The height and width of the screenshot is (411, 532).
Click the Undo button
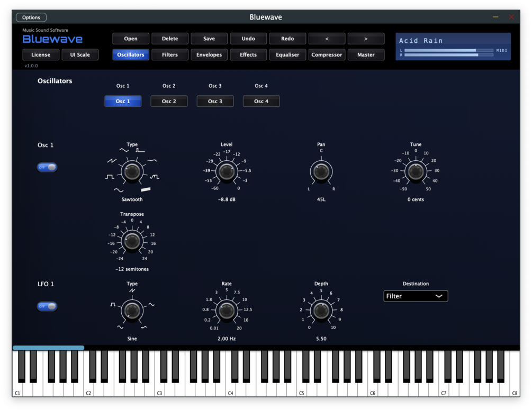(x=248, y=39)
